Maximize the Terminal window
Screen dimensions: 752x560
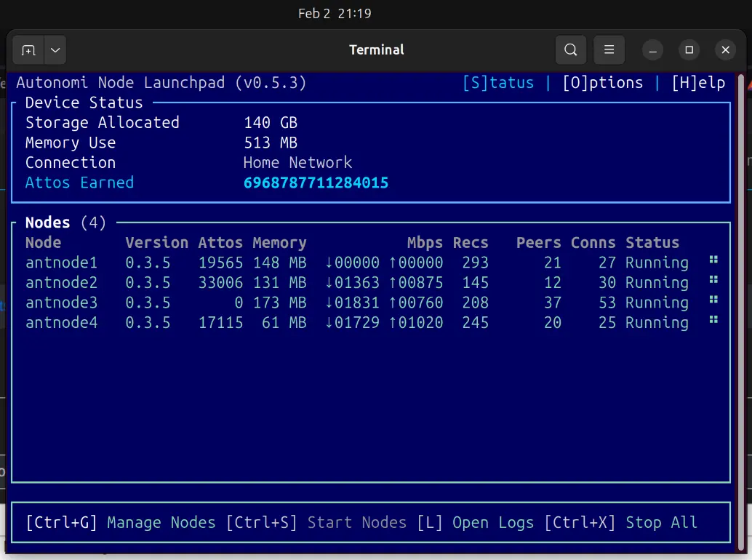point(689,50)
